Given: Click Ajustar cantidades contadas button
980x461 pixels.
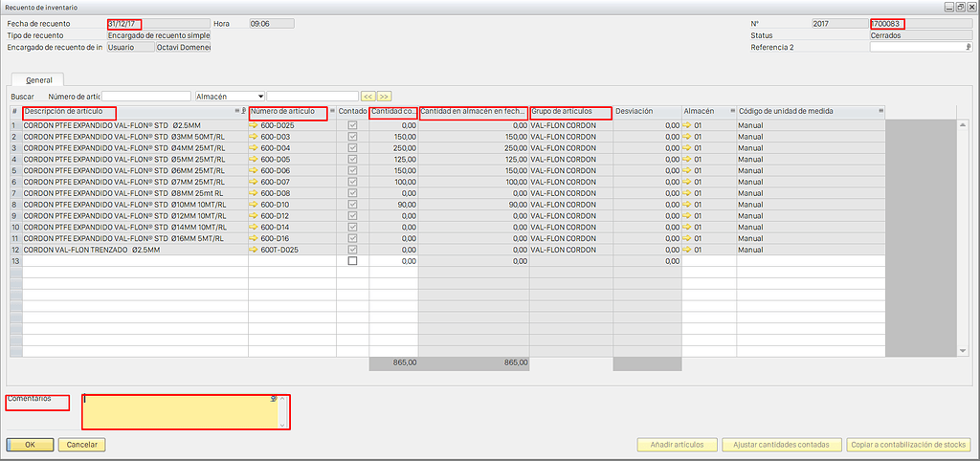Looking at the screenshot, I should tap(782, 445).
